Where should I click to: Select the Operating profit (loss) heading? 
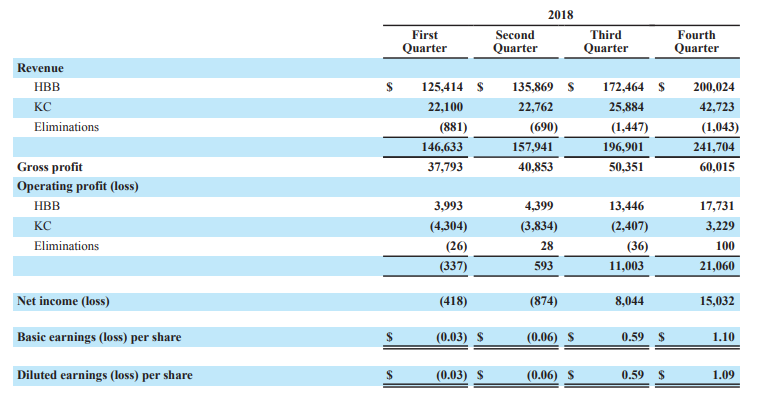pos(78,187)
